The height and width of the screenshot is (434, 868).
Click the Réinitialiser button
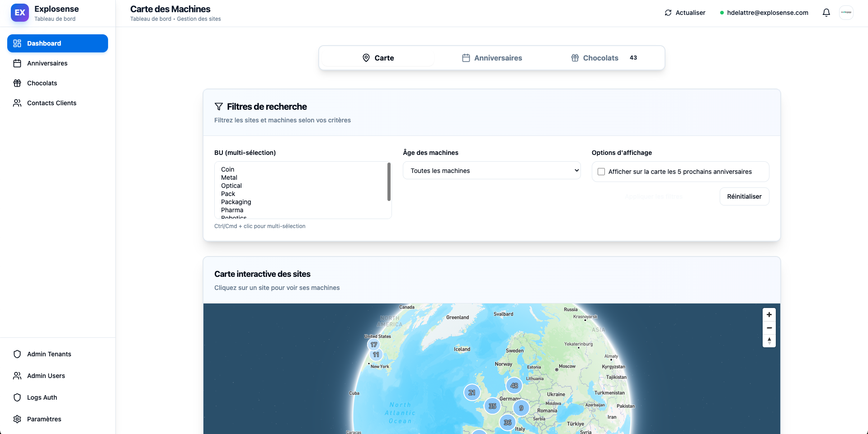(744, 196)
